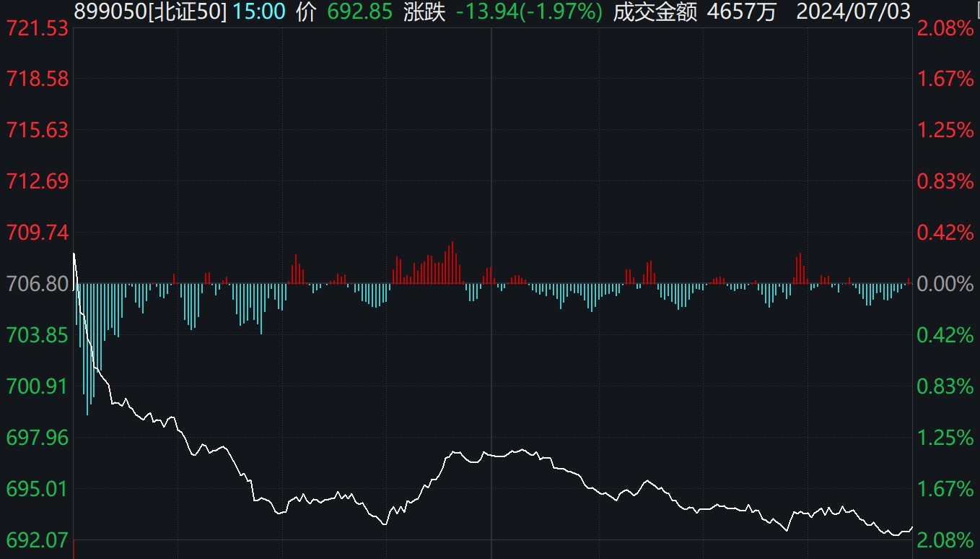This screenshot has width=980, height=559.
Task: Click the current price 692.85
Action: click(359, 11)
